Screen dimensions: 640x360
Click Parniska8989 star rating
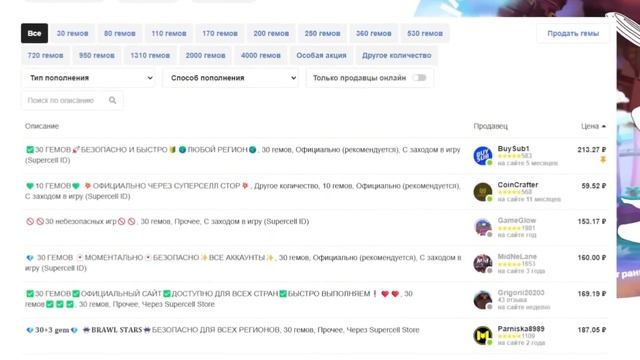click(x=509, y=336)
